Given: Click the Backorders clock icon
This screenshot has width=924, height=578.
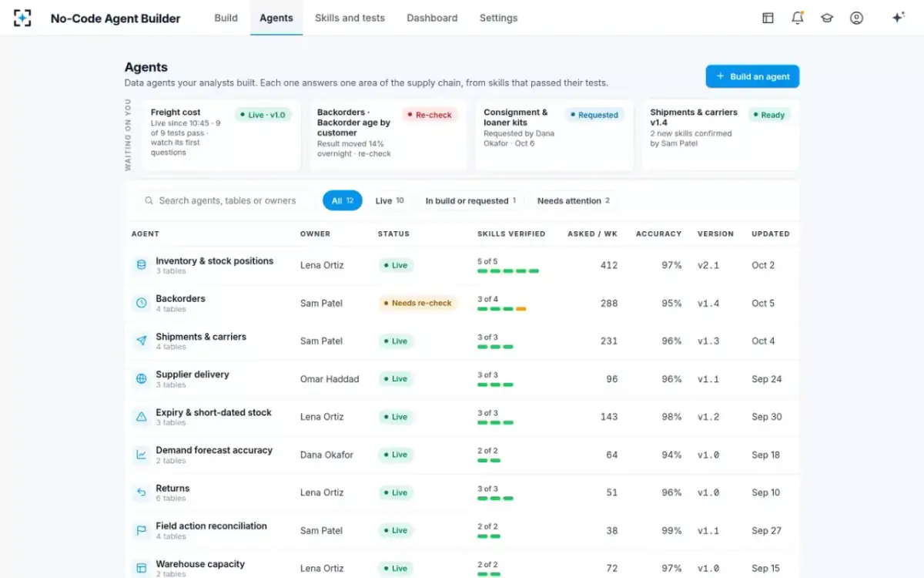Looking at the screenshot, I should point(141,303).
